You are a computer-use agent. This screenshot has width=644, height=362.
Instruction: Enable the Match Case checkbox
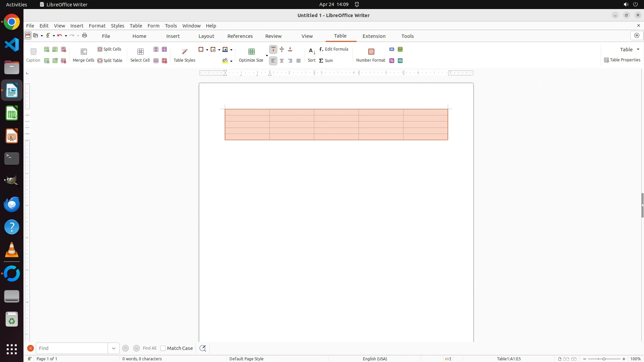(163, 348)
